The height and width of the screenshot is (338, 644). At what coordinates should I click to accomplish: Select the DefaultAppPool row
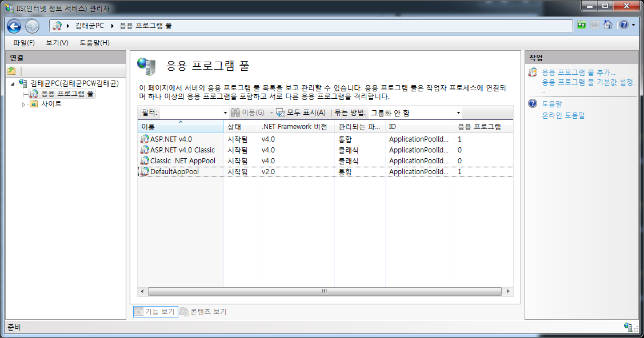326,172
